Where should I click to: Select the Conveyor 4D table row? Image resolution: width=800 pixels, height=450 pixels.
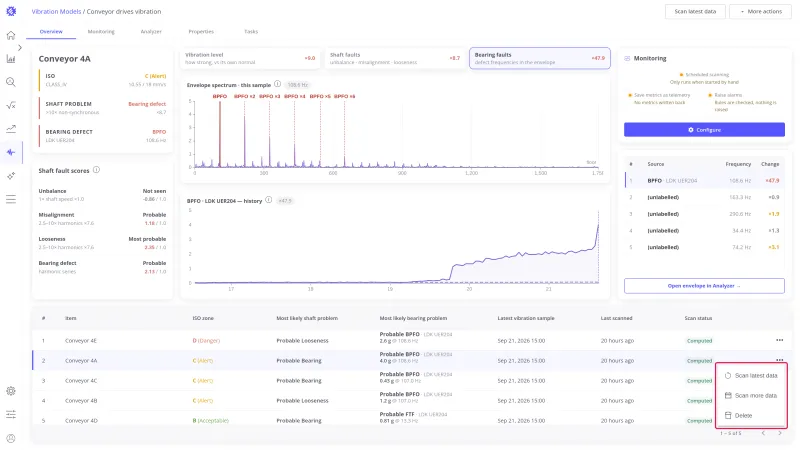click(411, 420)
